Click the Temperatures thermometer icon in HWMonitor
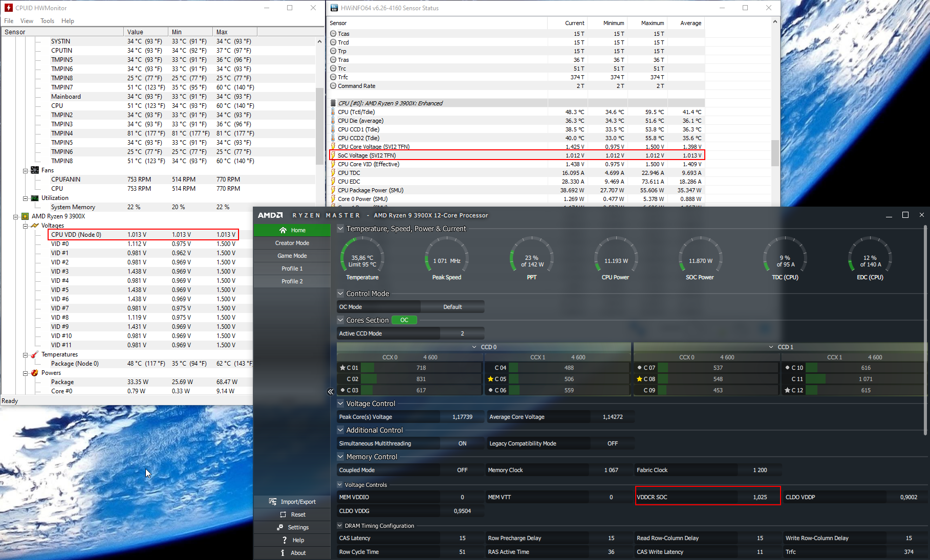 (x=35, y=354)
